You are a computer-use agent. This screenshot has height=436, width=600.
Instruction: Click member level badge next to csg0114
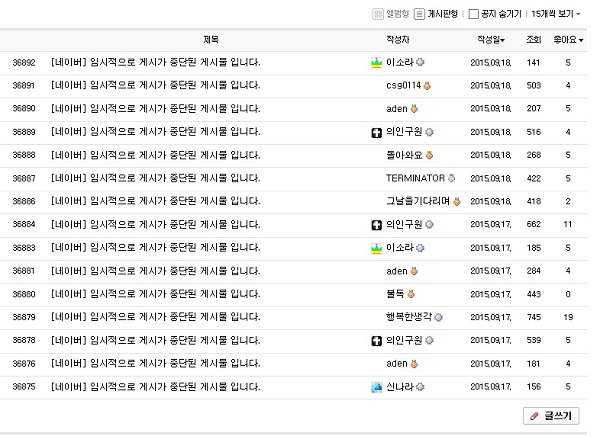point(432,85)
